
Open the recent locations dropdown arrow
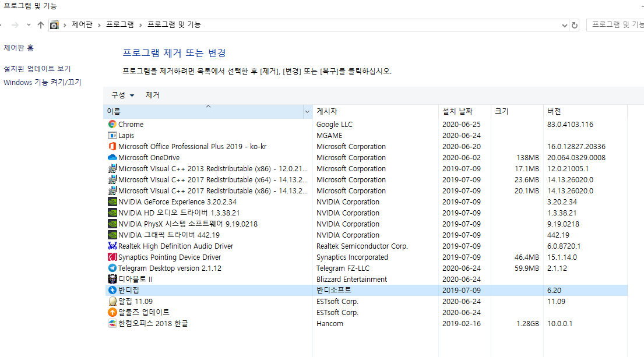[29, 25]
